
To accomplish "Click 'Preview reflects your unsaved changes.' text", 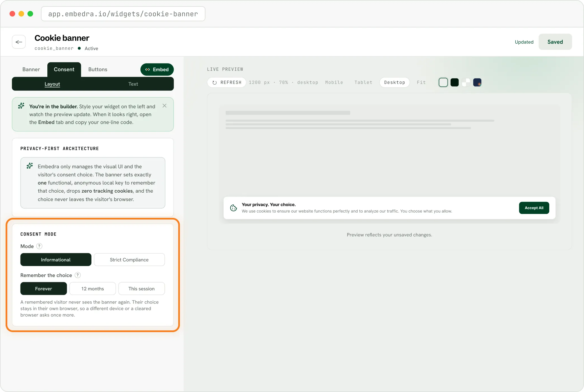I will (389, 235).
